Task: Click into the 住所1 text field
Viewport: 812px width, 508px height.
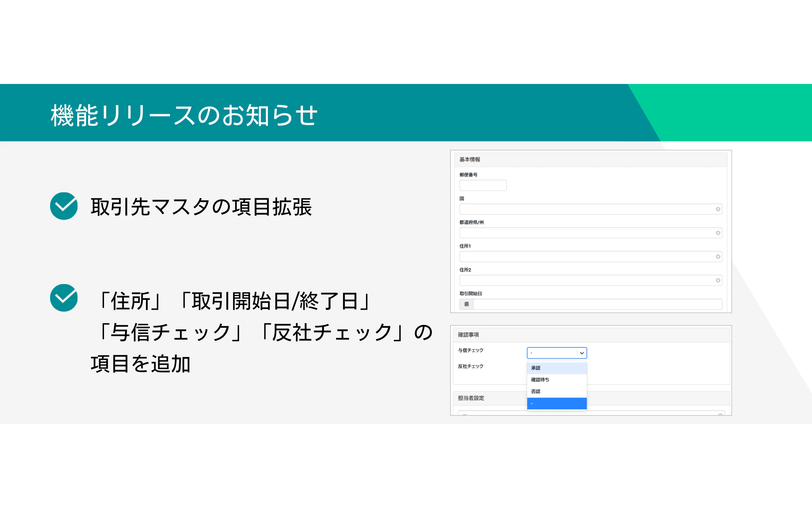Action: click(x=585, y=256)
